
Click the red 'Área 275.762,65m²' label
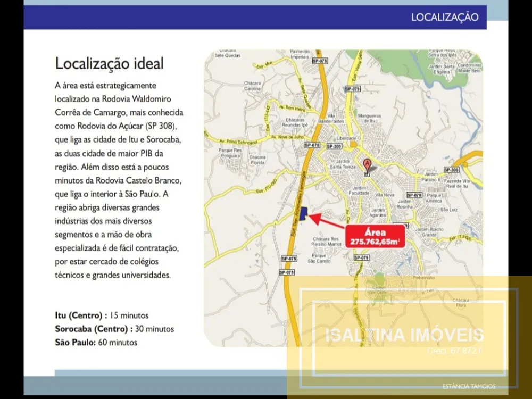click(x=375, y=237)
